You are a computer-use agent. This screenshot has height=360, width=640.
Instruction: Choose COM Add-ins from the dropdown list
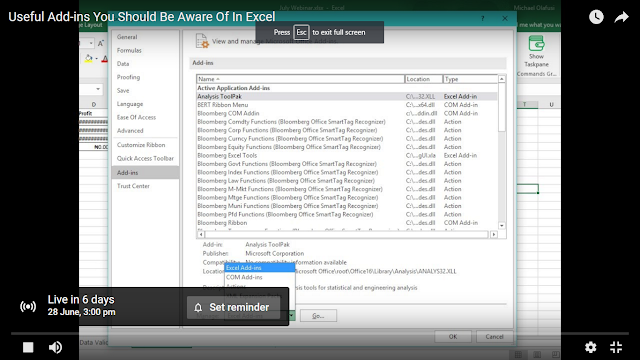coord(260,277)
